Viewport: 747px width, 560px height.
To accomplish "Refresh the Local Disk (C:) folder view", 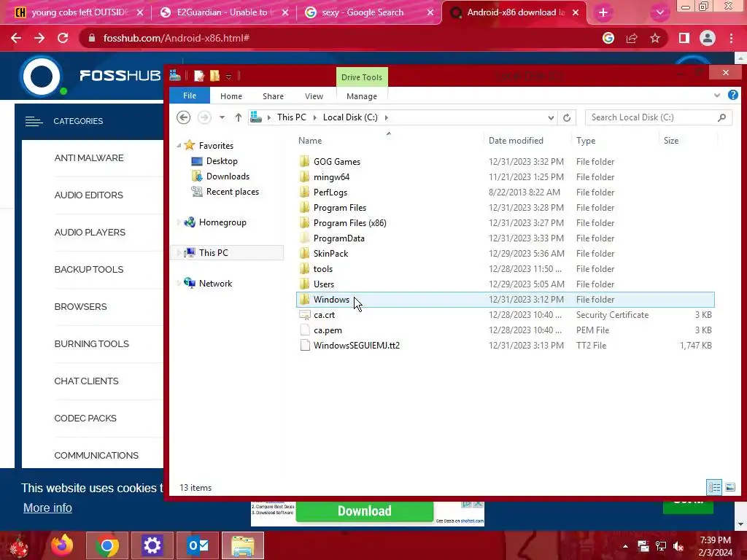I will click(567, 117).
